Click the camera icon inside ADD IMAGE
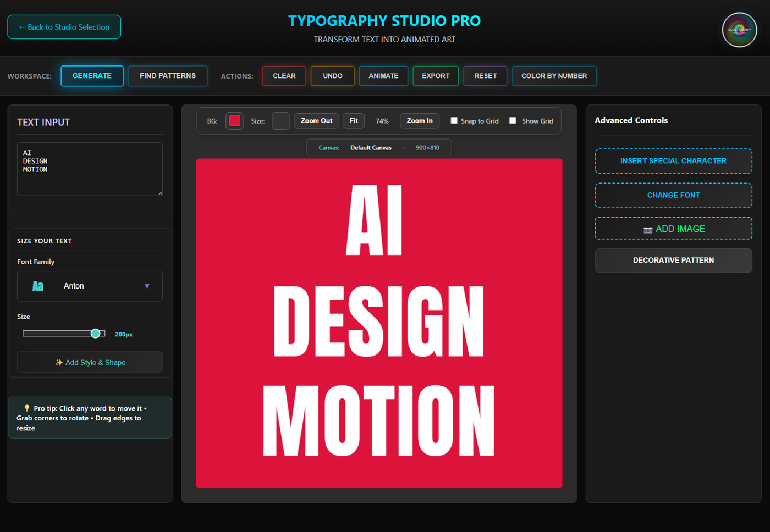Image resolution: width=770 pixels, height=532 pixels. [x=648, y=229]
